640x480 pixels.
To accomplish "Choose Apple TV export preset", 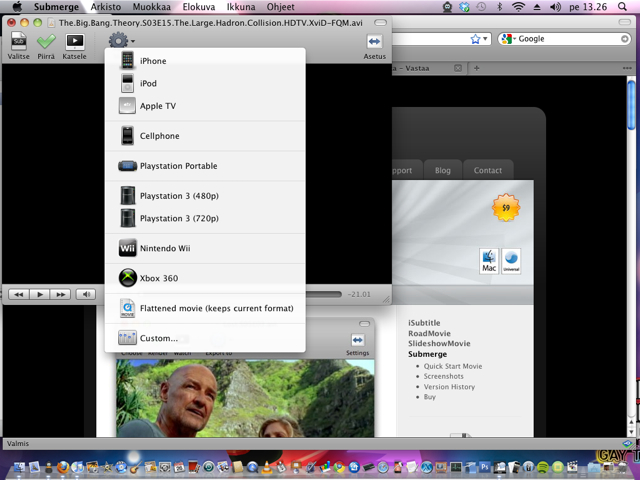I will [205, 106].
